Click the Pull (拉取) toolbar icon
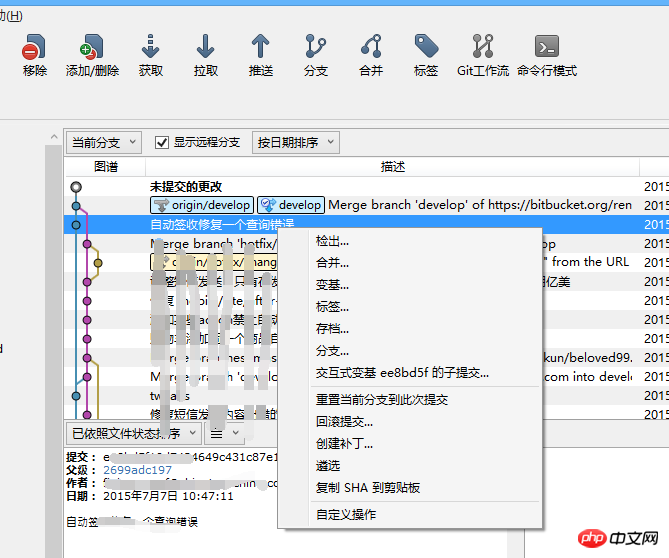This screenshot has width=669, height=558. (x=206, y=55)
